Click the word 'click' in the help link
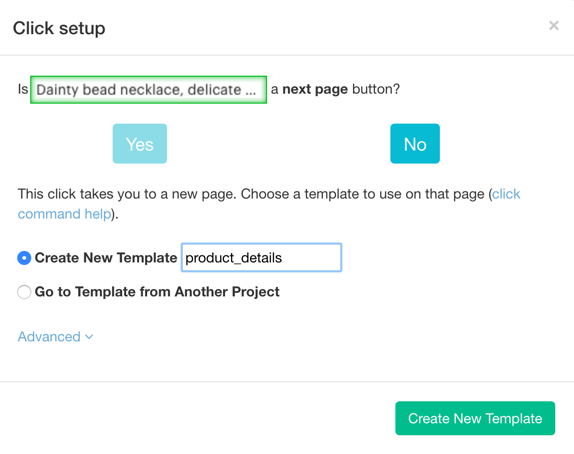 pyautogui.click(x=506, y=194)
